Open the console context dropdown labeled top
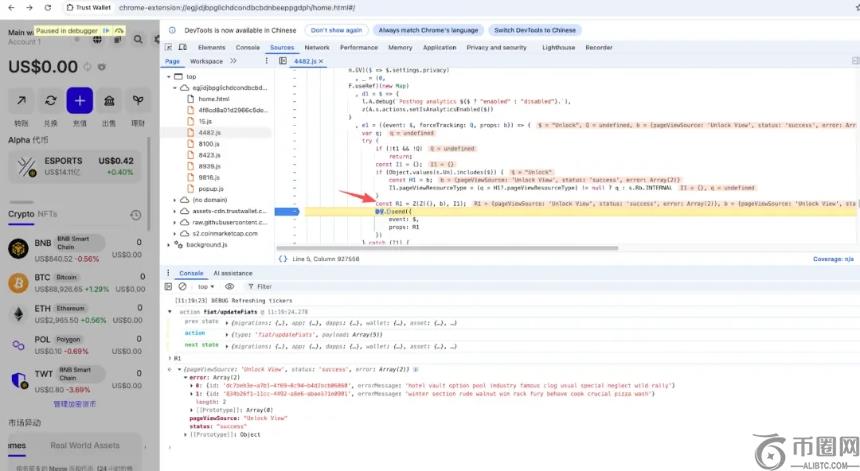860x471 pixels. 206,286
